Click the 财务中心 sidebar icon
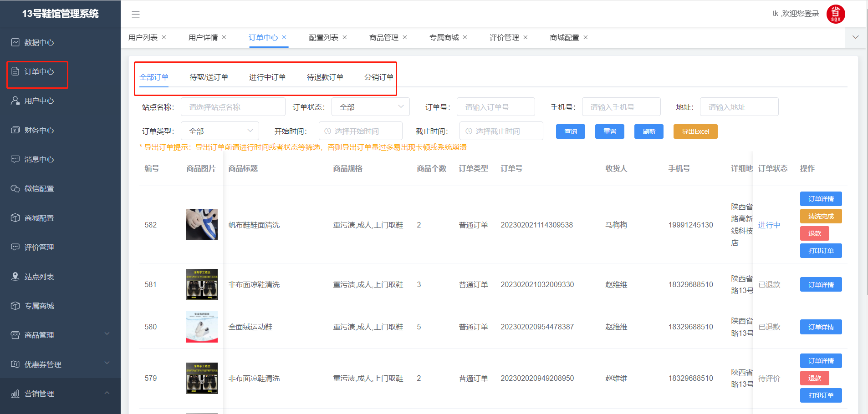This screenshot has width=868, height=414. point(15,130)
